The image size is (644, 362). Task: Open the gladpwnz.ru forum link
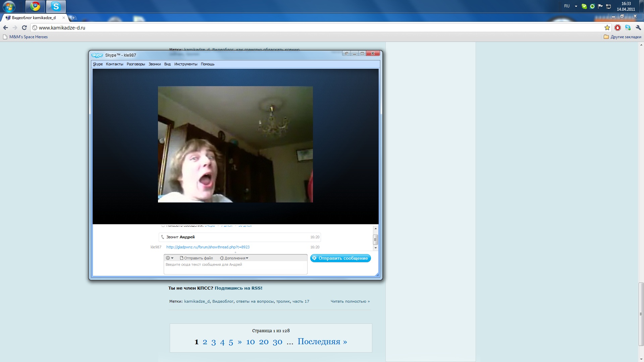point(208,247)
